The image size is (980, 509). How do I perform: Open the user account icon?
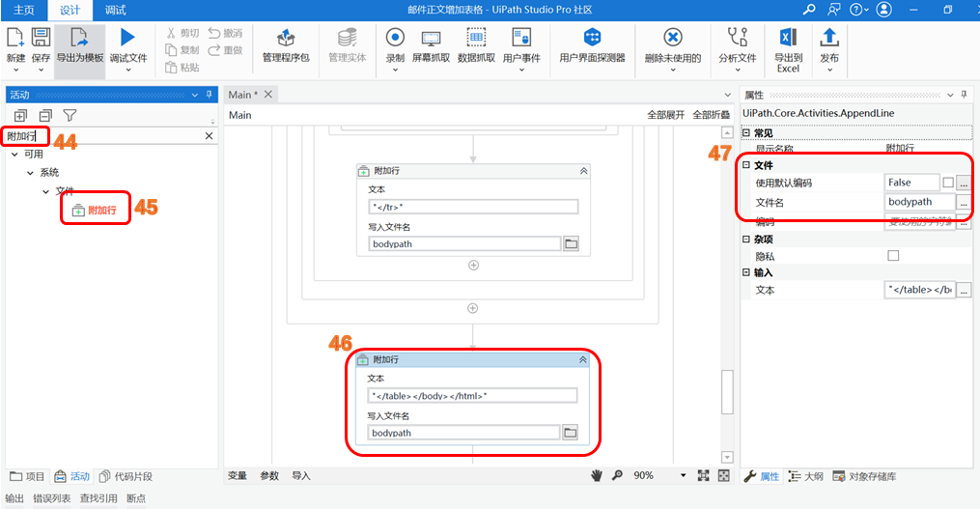pyautogui.click(x=883, y=10)
